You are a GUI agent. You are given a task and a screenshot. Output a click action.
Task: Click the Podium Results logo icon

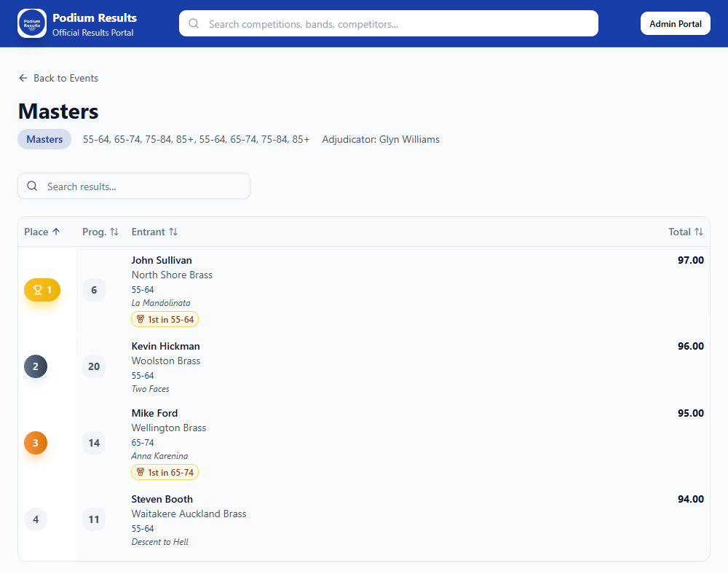click(x=32, y=23)
